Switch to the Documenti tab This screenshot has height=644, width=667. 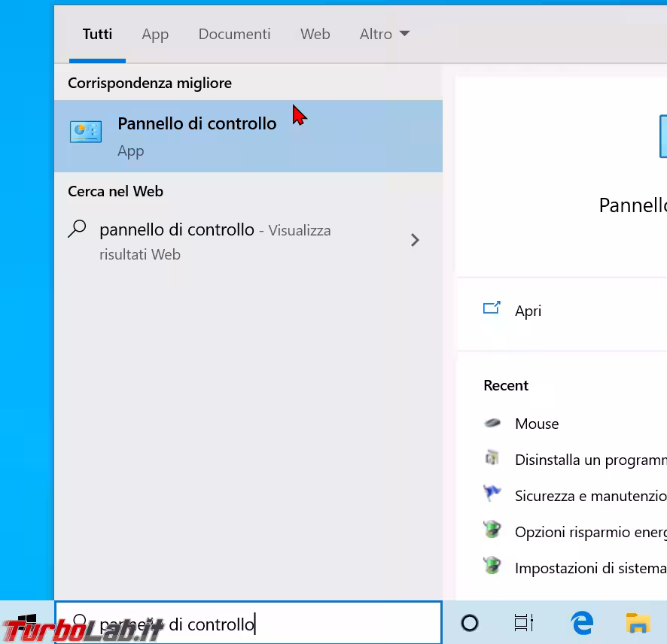coord(234,34)
